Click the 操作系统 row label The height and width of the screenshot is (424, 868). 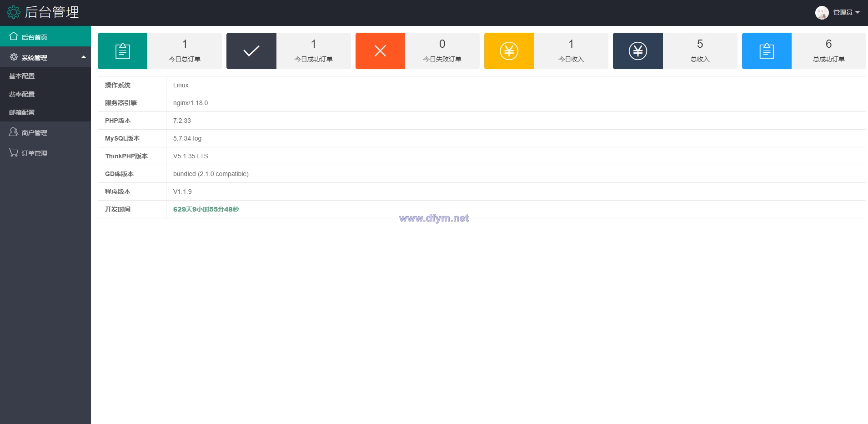[118, 85]
